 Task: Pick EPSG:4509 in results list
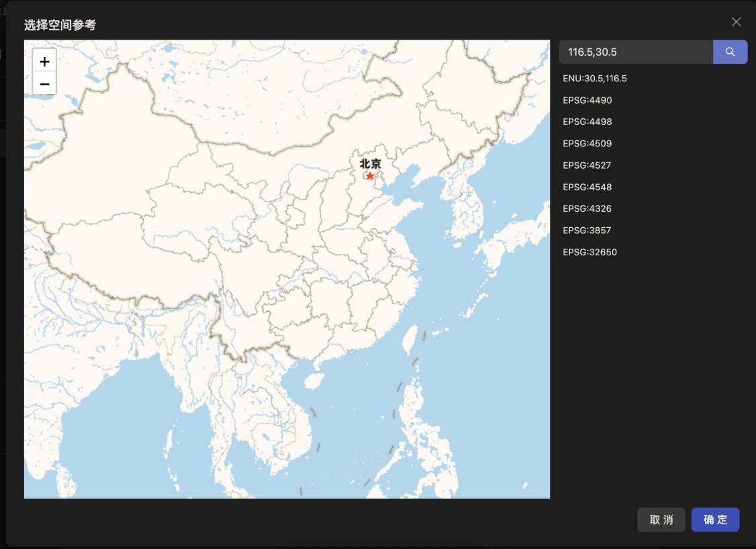tap(587, 144)
